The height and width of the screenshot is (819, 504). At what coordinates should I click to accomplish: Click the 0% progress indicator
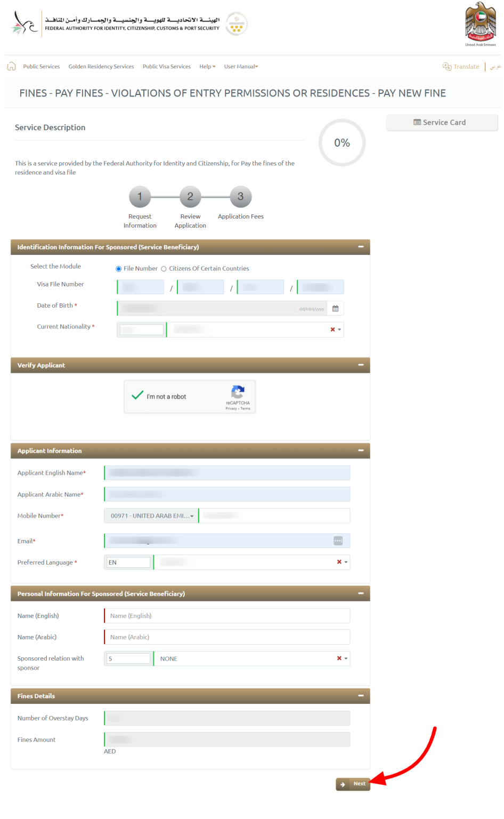coord(342,142)
